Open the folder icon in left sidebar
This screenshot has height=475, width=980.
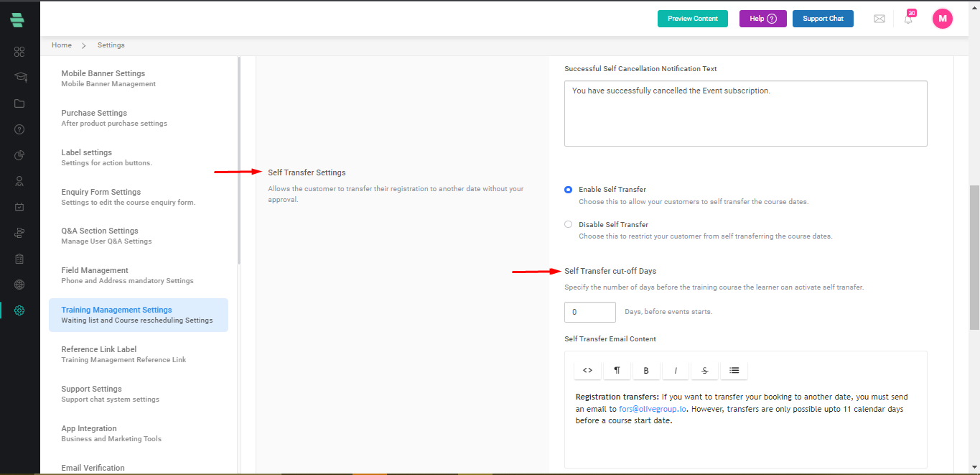point(19,103)
